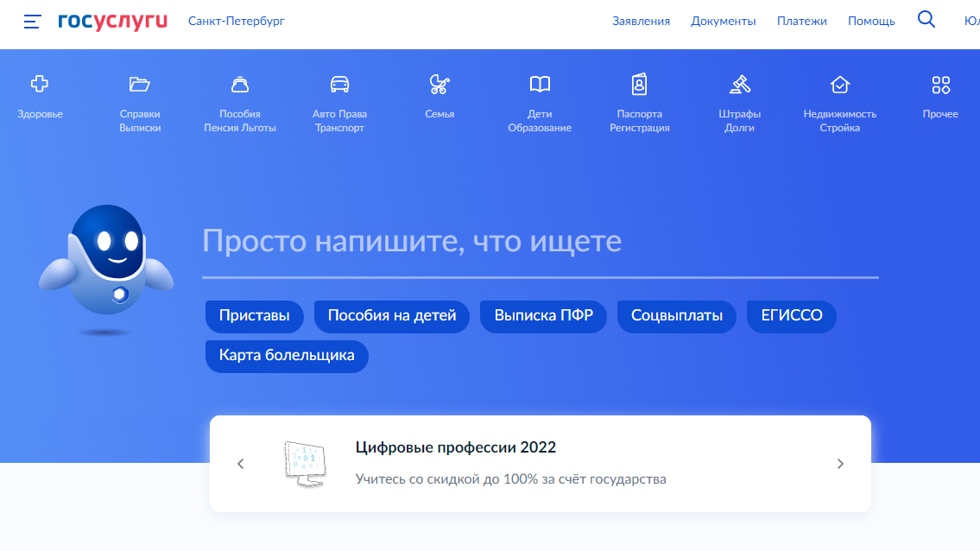Open the search magnifier icon

(926, 18)
